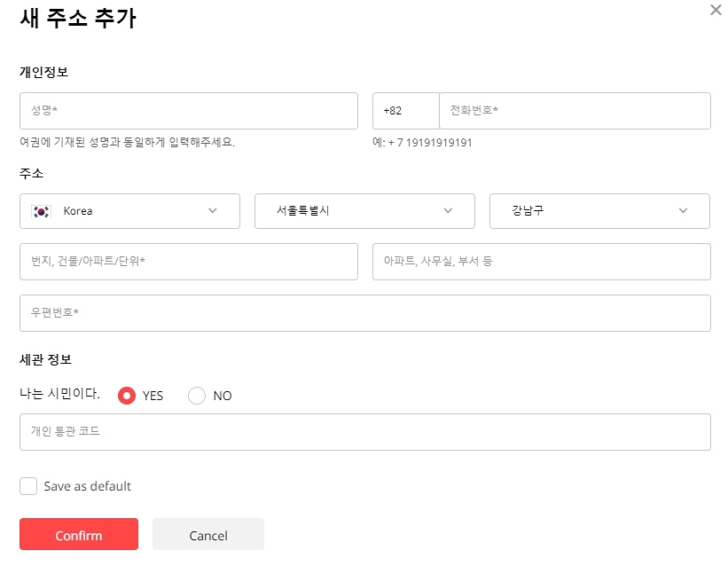Open the 서울특별시 city dropdown

click(364, 211)
